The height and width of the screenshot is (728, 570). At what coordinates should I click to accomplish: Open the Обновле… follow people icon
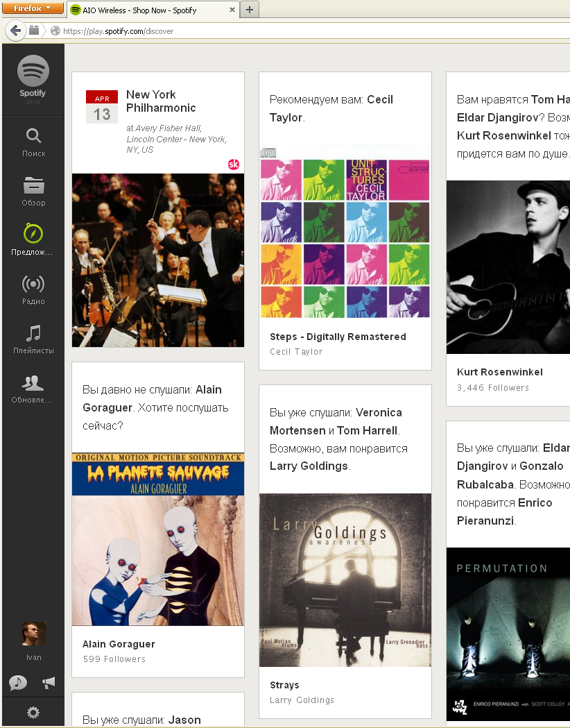tap(33, 382)
